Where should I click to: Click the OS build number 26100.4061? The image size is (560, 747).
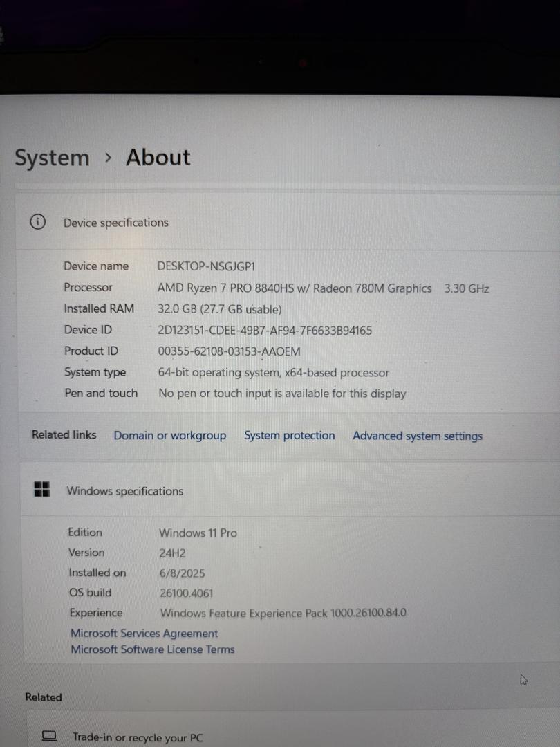coord(186,593)
